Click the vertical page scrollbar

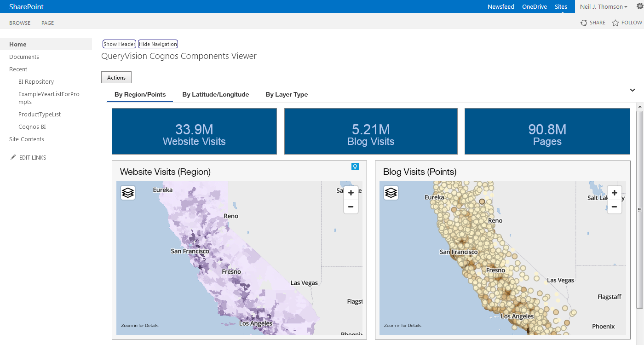[x=640, y=209]
